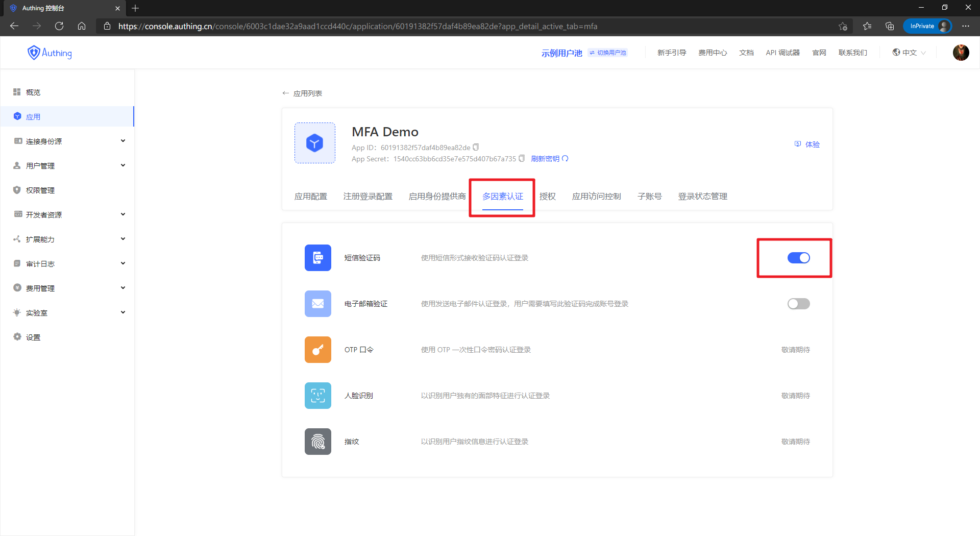Copy the App ID with its copy icon
The height and width of the screenshot is (536, 980).
pos(476,147)
